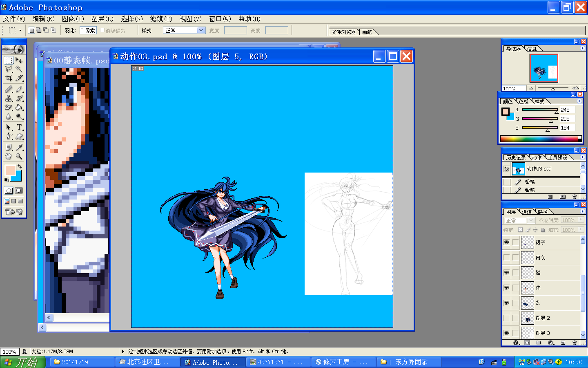
Task: Select the Pen tool
Action: coord(9,136)
